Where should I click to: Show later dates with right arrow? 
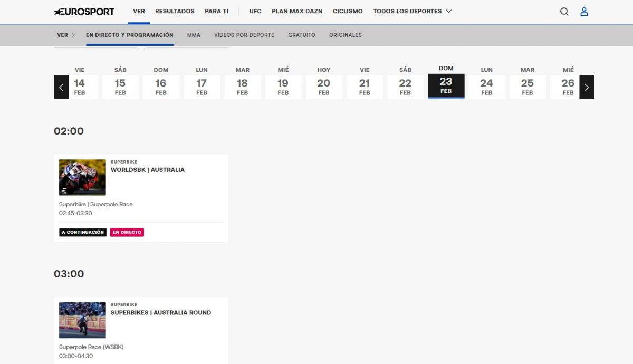click(587, 88)
